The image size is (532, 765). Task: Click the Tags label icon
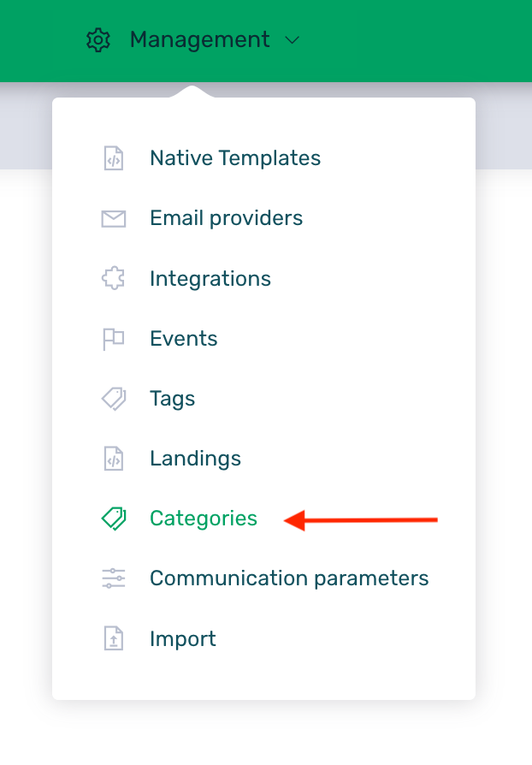(x=114, y=399)
